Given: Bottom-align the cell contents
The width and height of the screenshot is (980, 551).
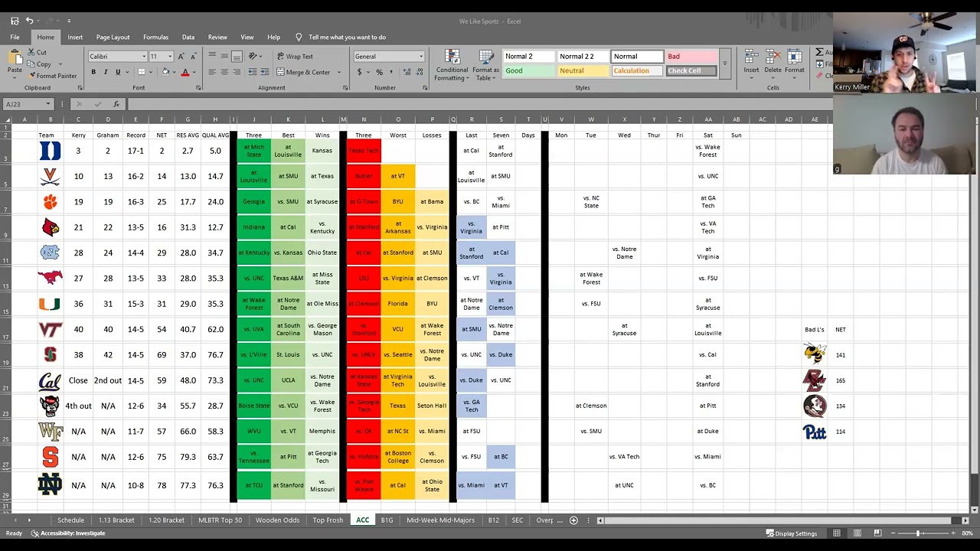Looking at the screenshot, I should coord(237,56).
